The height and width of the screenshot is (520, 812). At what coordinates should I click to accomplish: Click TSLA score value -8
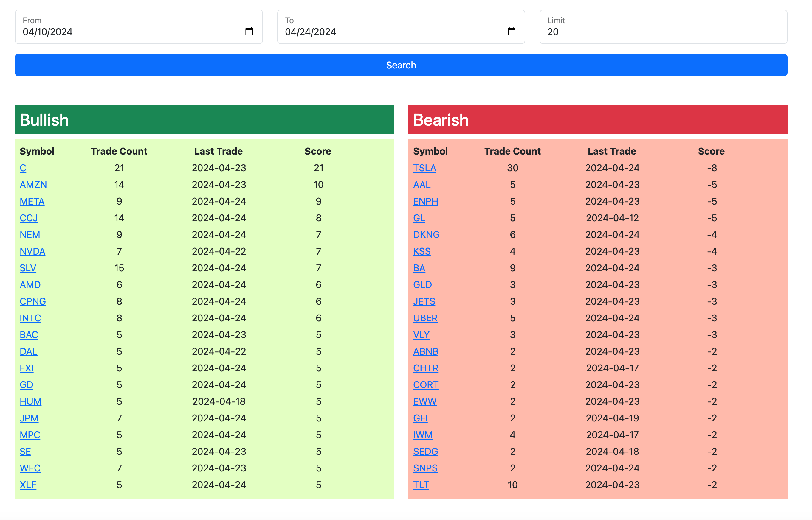pyautogui.click(x=712, y=168)
